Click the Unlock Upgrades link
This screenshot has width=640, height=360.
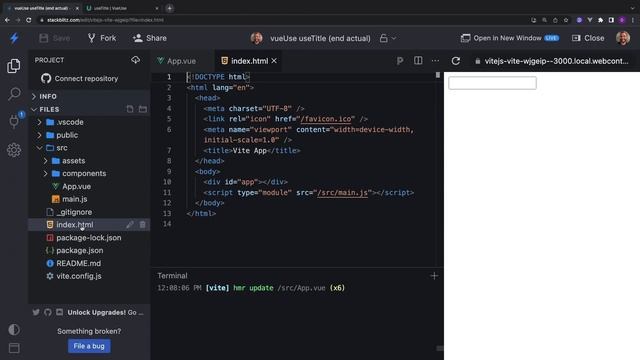pyautogui.click(x=105, y=312)
